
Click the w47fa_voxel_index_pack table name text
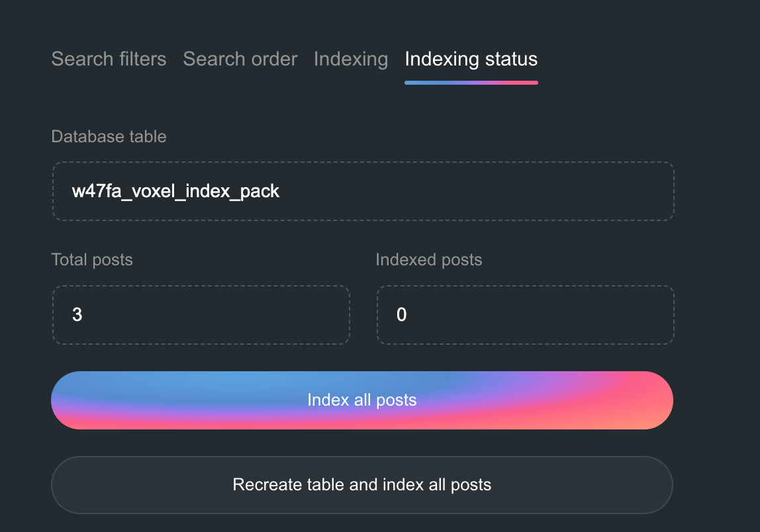point(175,191)
